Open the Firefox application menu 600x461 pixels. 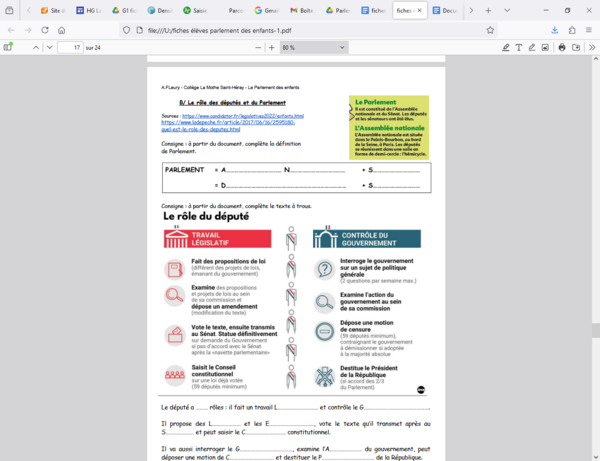589,29
